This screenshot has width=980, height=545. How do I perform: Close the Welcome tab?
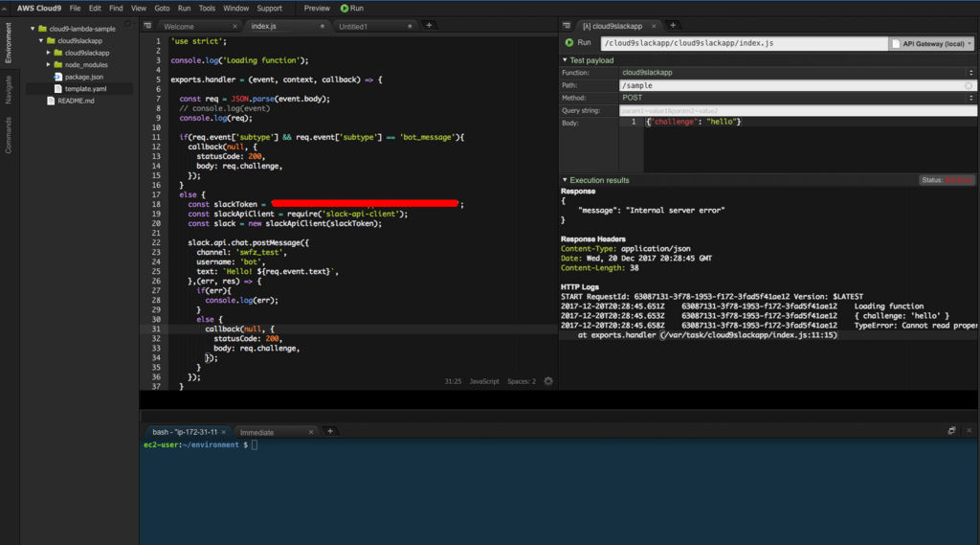click(x=235, y=26)
